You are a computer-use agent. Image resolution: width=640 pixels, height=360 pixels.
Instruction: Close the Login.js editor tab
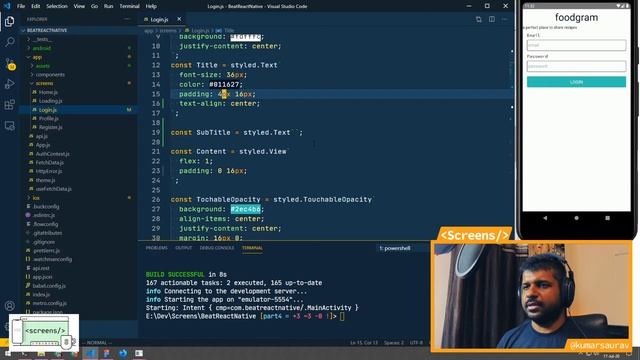coord(179,19)
